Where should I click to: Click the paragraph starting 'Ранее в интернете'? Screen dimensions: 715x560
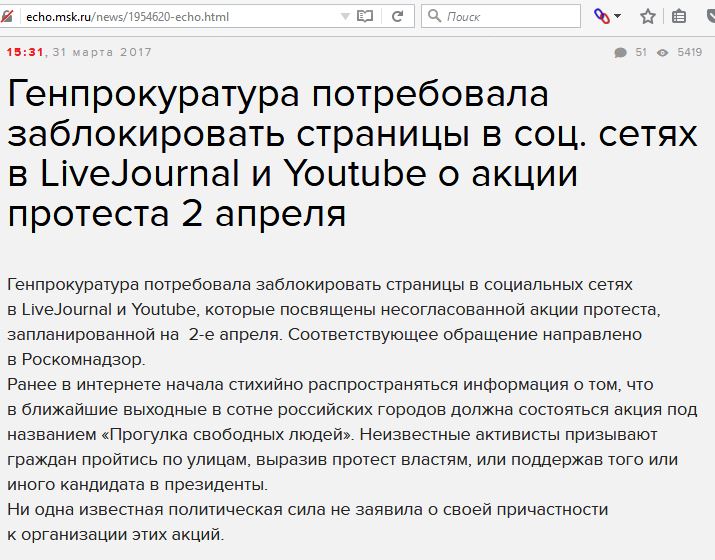[x=352, y=435]
